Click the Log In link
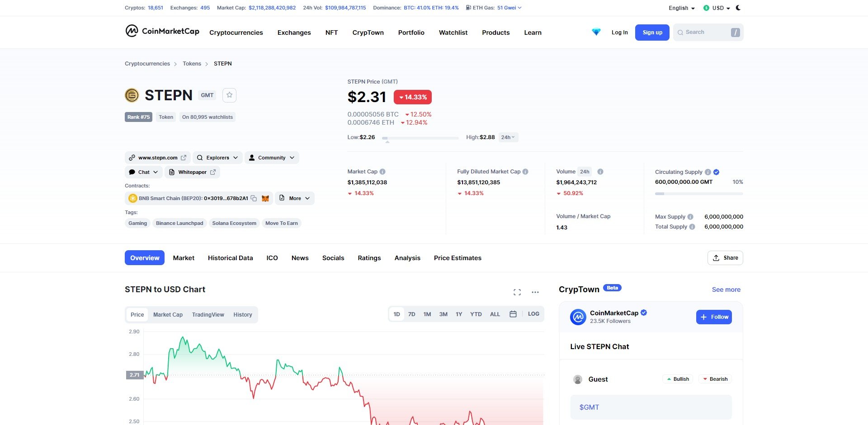Image resolution: width=868 pixels, height=425 pixels. click(619, 33)
